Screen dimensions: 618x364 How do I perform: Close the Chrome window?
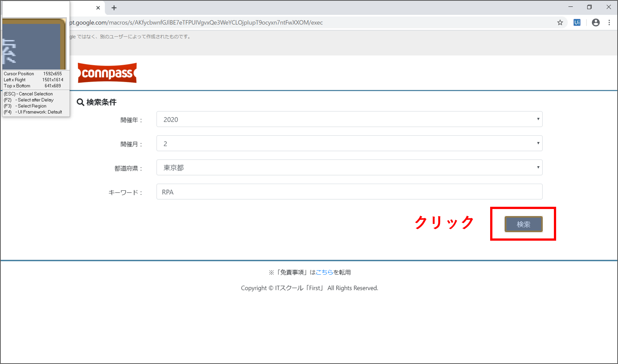pyautogui.click(x=608, y=7)
